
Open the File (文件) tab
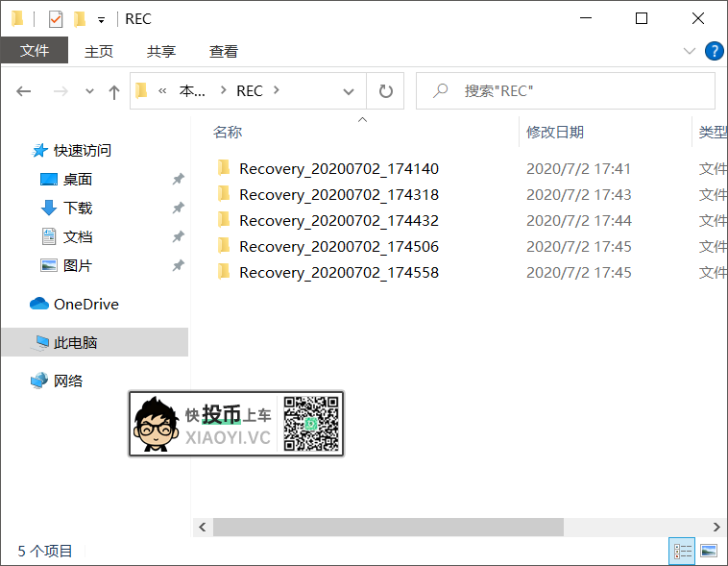pos(35,50)
